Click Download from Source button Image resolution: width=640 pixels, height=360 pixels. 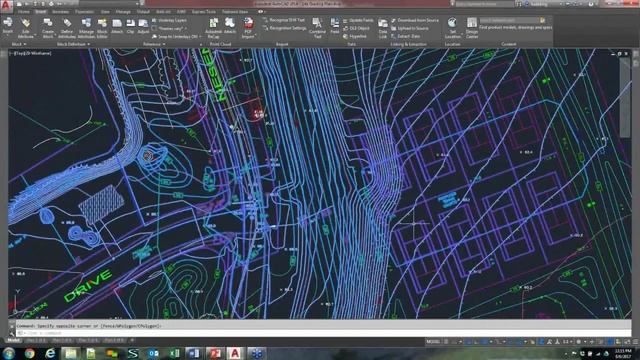415,20
